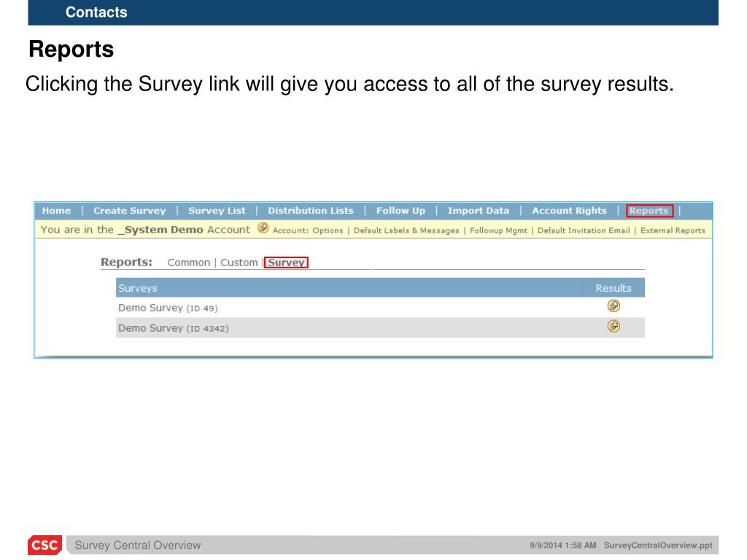Screen dimensions: 747x560
Task: Click the Reports slide heading
Action: click(71, 50)
